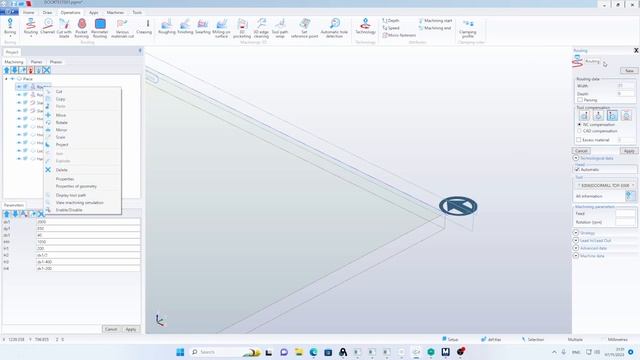Click the New button in Routing panel

(x=629, y=71)
